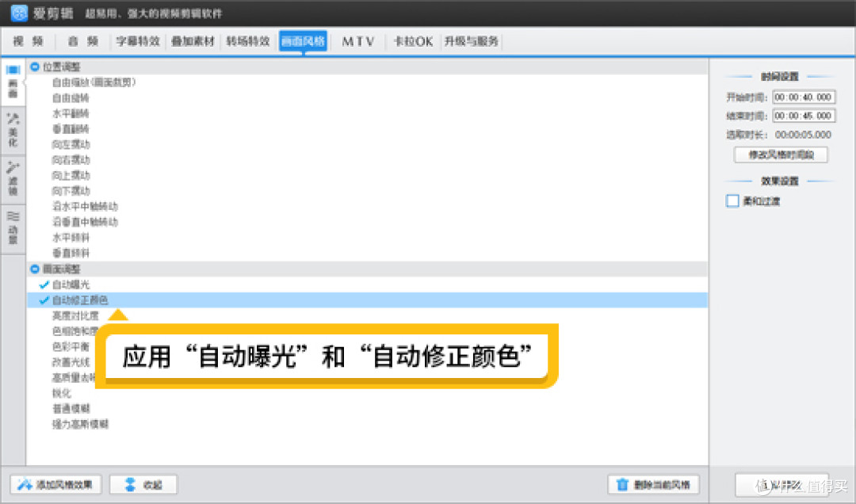Select the checked 自动曝光 style

coord(71,284)
